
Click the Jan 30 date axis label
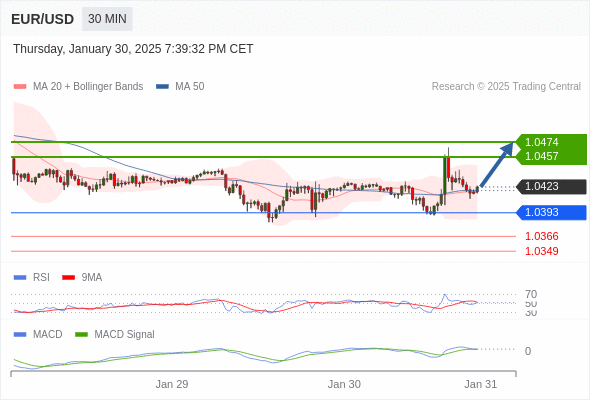(344, 384)
